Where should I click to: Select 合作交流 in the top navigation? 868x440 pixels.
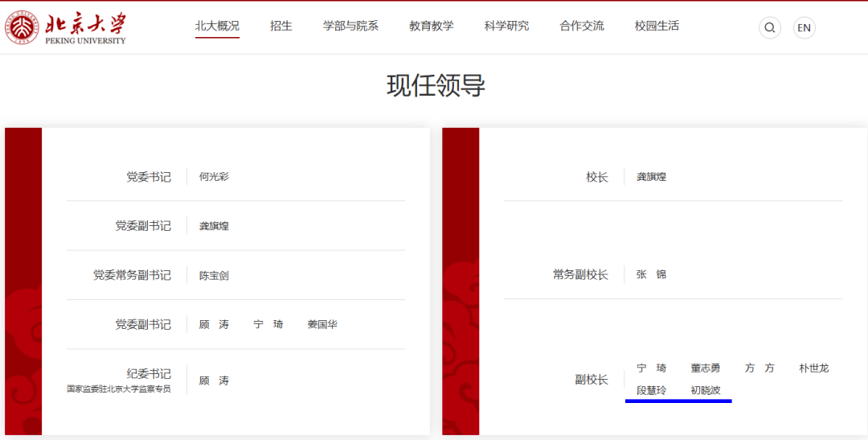(x=582, y=26)
